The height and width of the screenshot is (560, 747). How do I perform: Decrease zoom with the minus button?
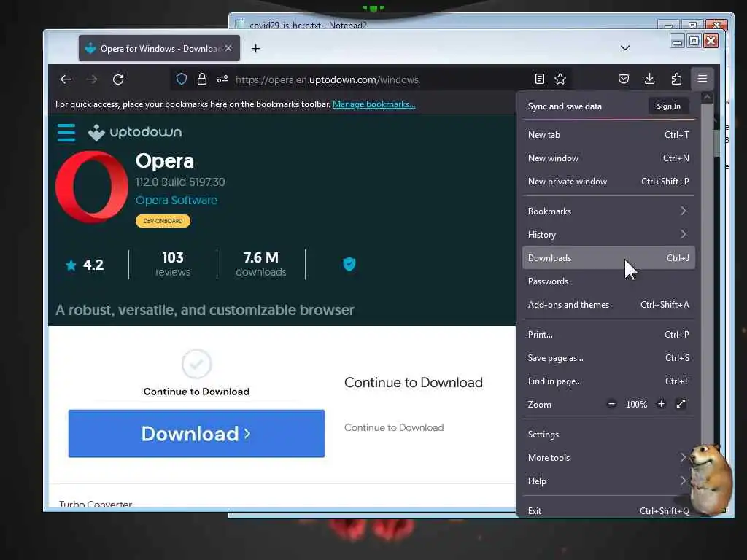point(612,404)
